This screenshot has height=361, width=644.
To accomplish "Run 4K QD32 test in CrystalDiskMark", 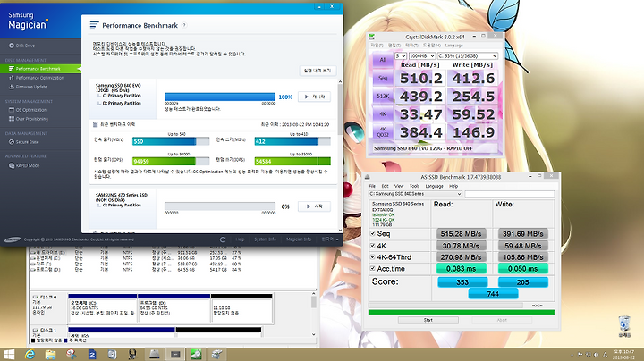I will click(x=383, y=132).
